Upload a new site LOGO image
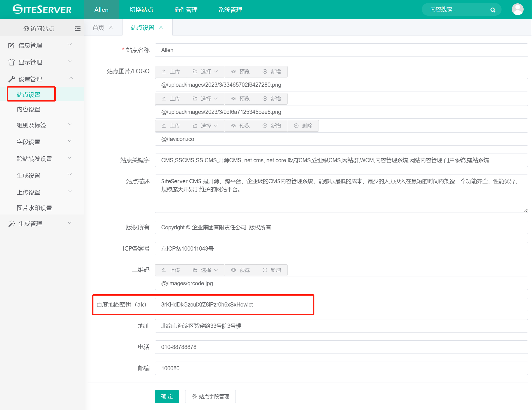Image resolution: width=532 pixels, height=410 pixels. pyautogui.click(x=171, y=71)
